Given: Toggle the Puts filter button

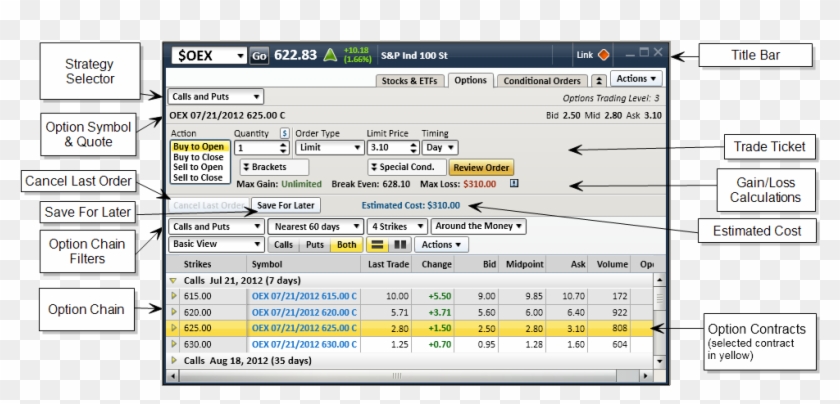Looking at the screenshot, I should [314, 245].
